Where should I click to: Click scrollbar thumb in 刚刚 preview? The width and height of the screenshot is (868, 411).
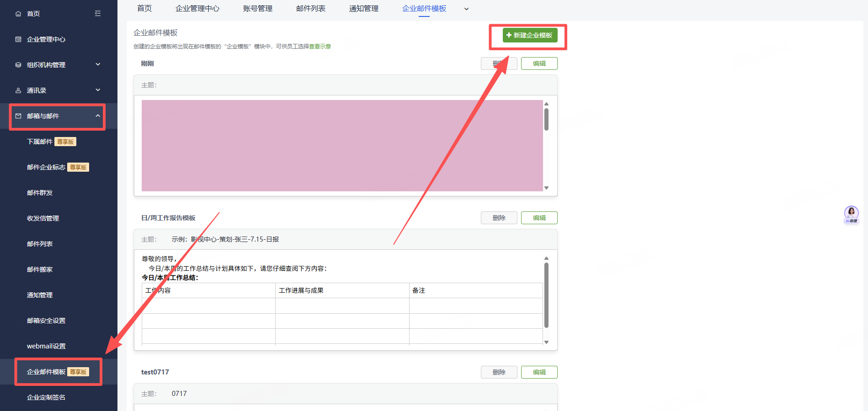tap(546, 119)
